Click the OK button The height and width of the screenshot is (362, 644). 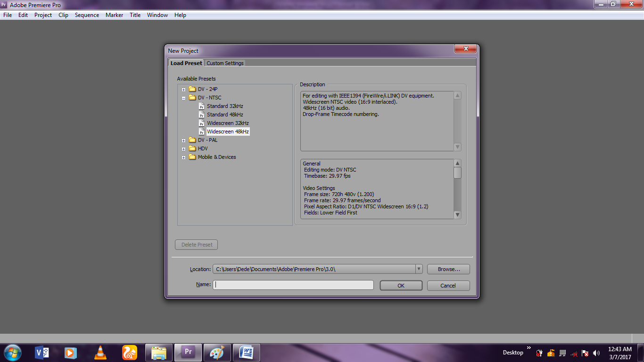(x=401, y=286)
